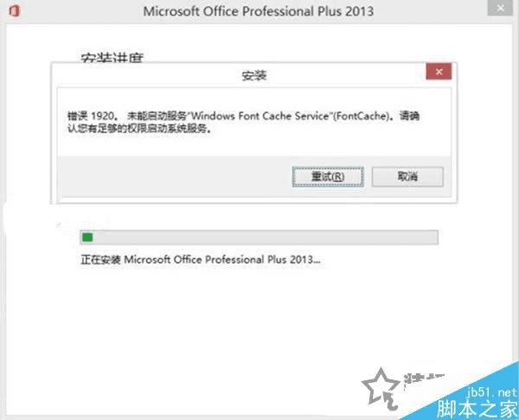Viewport: 519px width, 420px height.
Task: Close the Office Professional Plus 2013 installer window
Action: click(500, 7)
